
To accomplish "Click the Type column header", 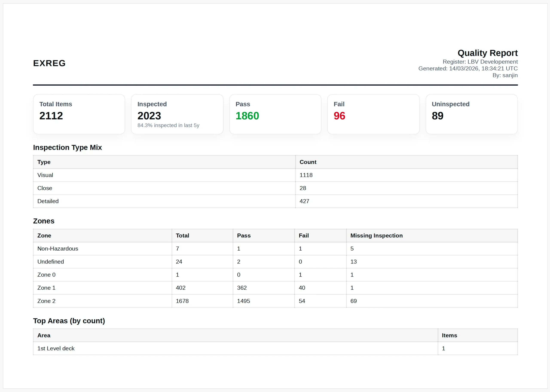I will click(44, 162).
